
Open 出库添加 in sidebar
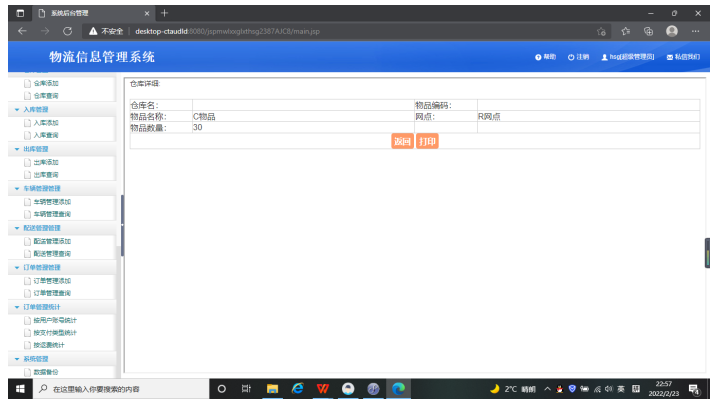[x=46, y=162]
